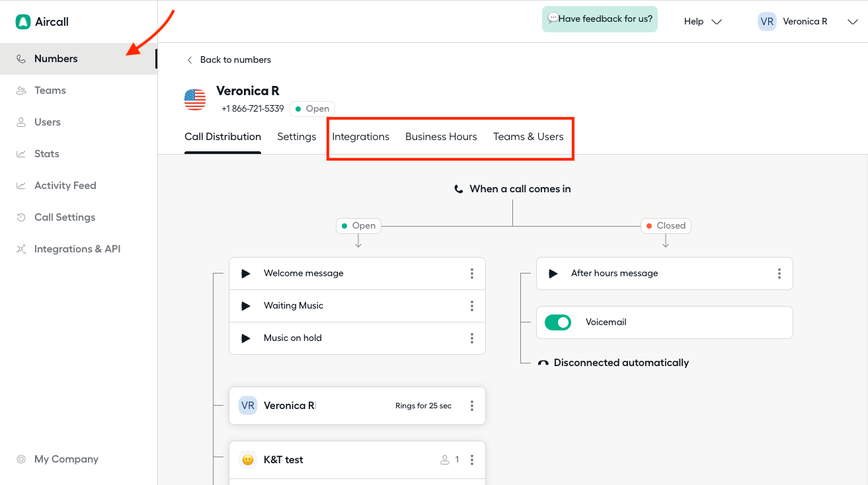Click the Aircall logo icon
Screen dimensions: 868x485
tap(23, 22)
